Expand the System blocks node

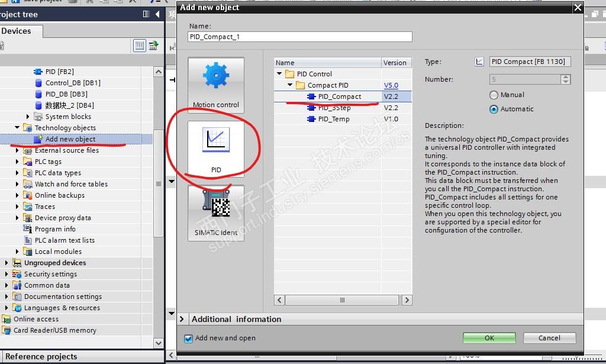pos(27,117)
